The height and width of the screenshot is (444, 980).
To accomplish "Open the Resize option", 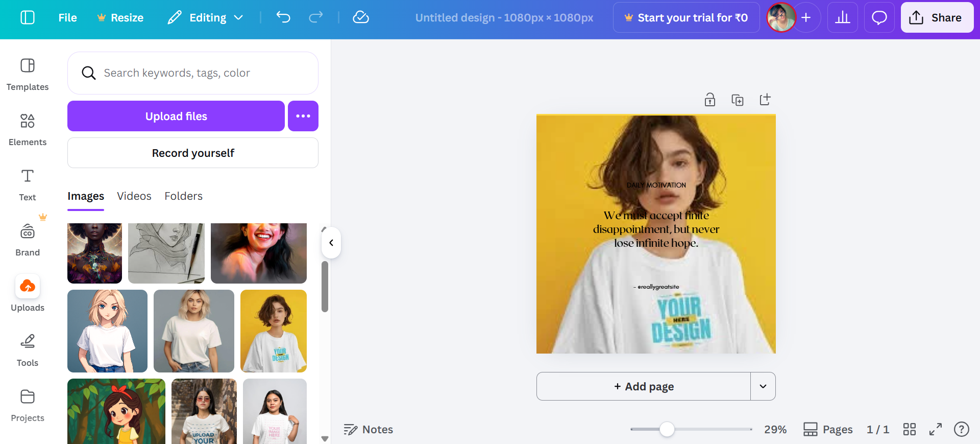I will pos(120,17).
